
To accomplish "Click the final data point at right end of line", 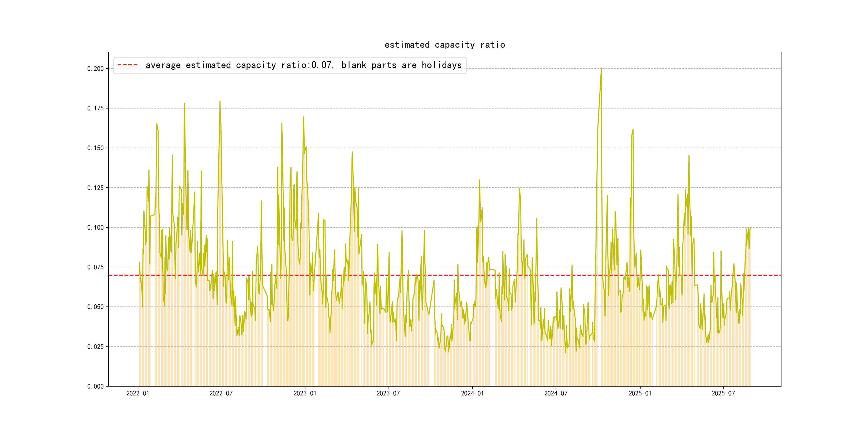I will click(750, 228).
